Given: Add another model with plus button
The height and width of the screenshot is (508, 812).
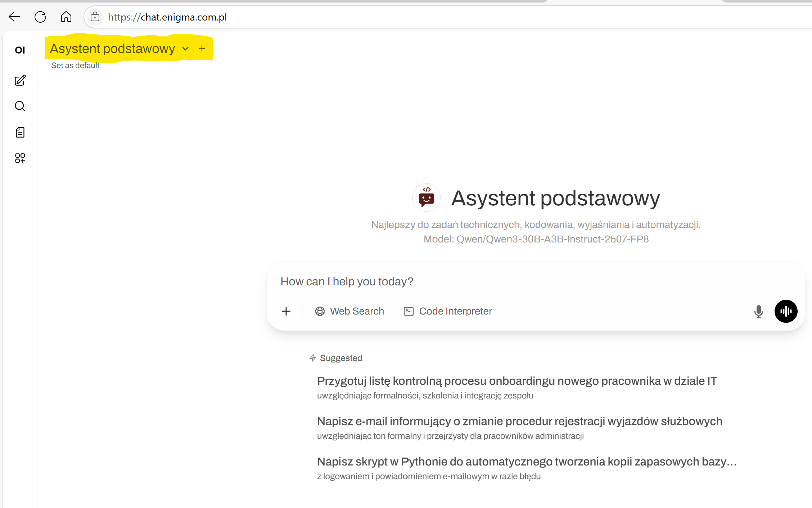Looking at the screenshot, I should click(x=202, y=48).
